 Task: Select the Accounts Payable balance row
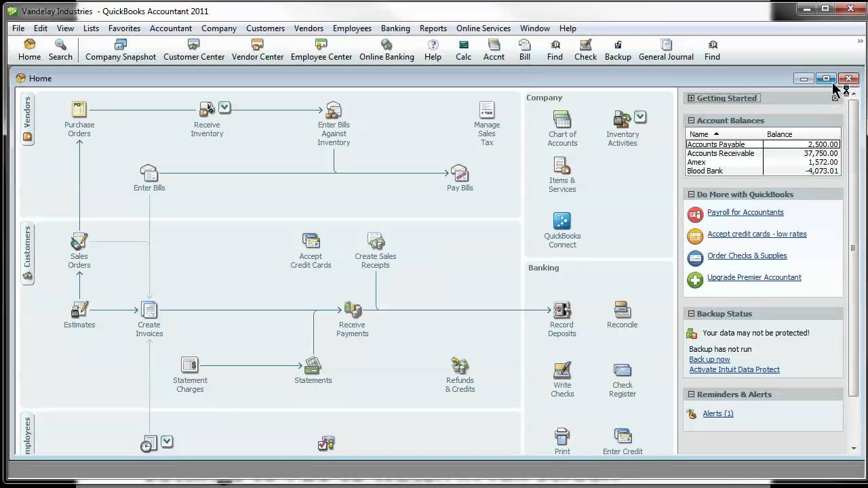click(763, 144)
